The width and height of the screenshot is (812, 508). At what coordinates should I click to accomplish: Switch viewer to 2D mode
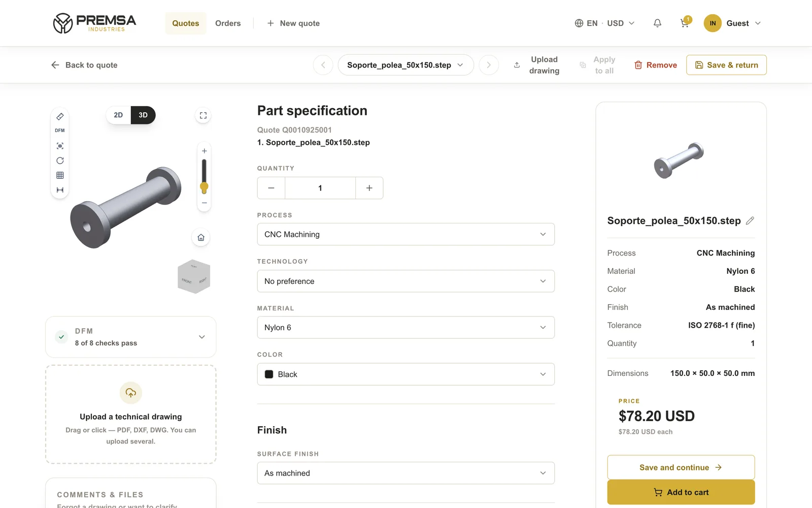coord(118,115)
